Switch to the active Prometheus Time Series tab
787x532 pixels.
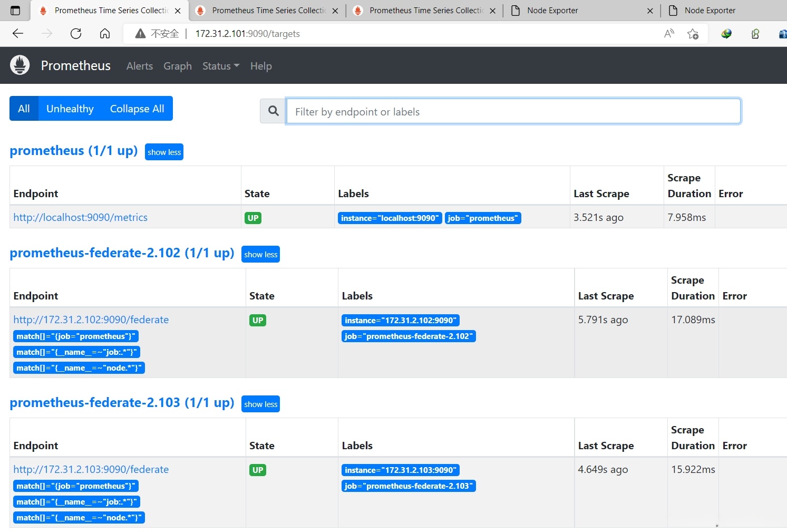click(x=109, y=11)
